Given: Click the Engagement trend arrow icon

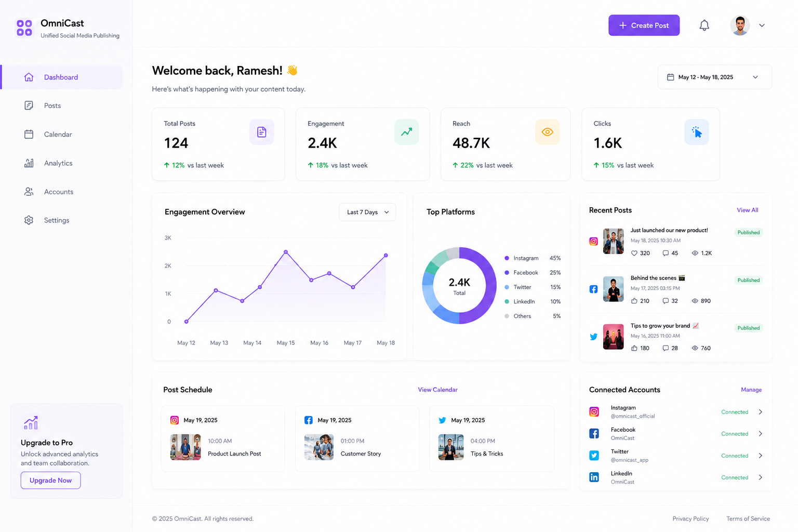Looking at the screenshot, I should (x=406, y=132).
